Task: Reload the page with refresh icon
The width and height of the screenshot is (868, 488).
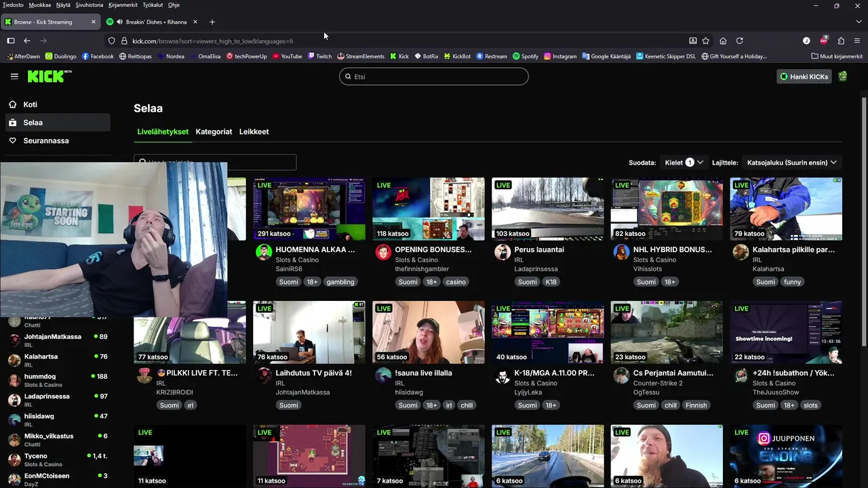Action: pos(739,41)
